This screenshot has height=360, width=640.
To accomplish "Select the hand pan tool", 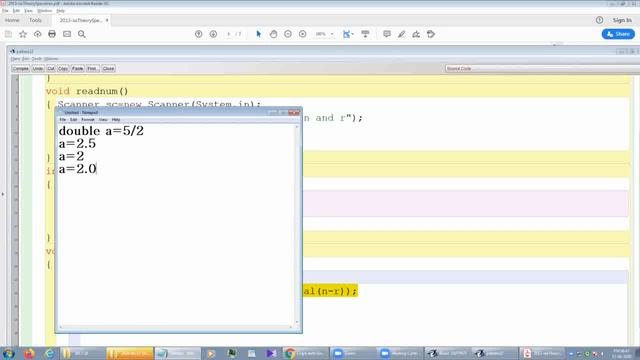I will pos(273,34).
